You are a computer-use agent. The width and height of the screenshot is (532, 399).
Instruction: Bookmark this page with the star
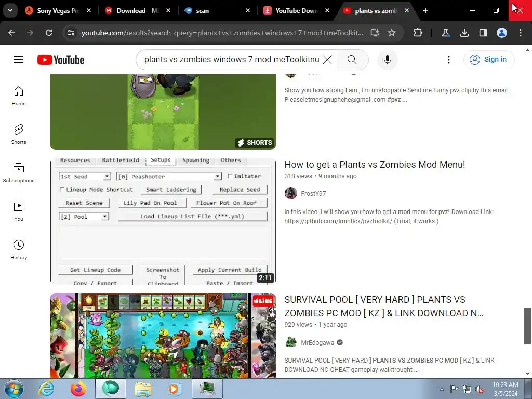pos(392,33)
